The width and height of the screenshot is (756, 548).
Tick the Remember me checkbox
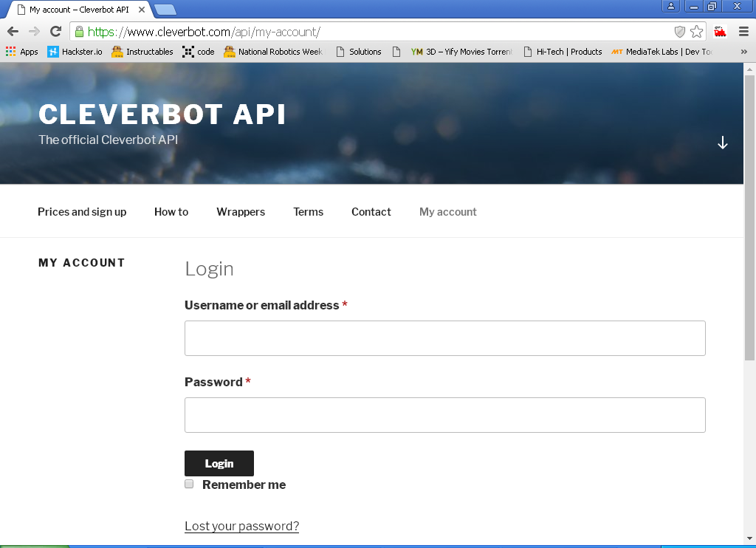pyautogui.click(x=189, y=484)
